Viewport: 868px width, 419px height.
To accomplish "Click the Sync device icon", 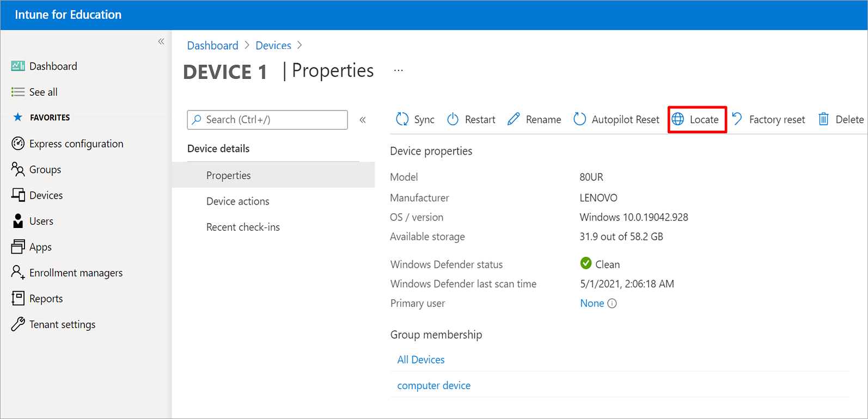I will tap(402, 119).
